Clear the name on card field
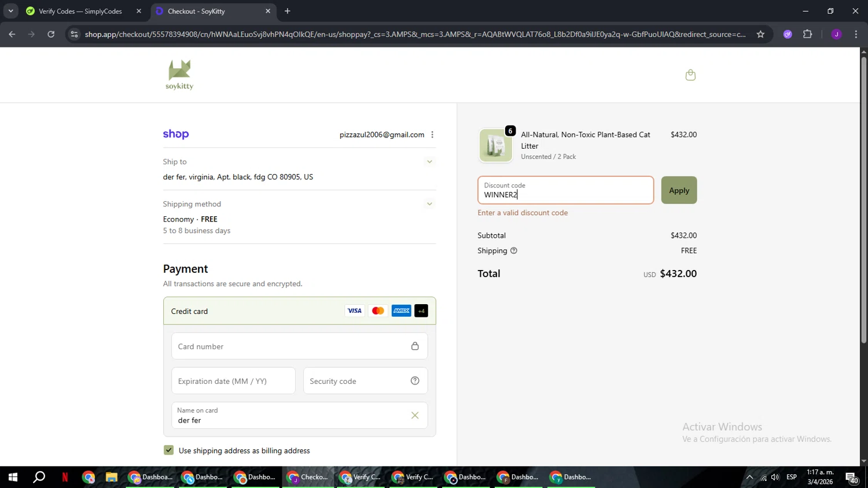 pyautogui.click(x=415, y=415)
